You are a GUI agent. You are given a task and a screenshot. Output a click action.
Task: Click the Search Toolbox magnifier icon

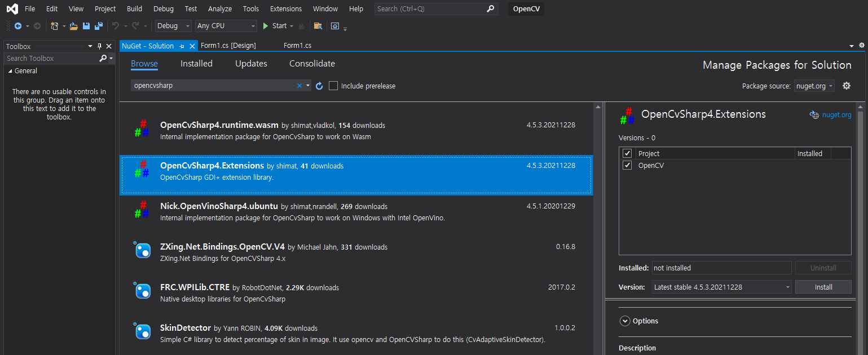103,58
